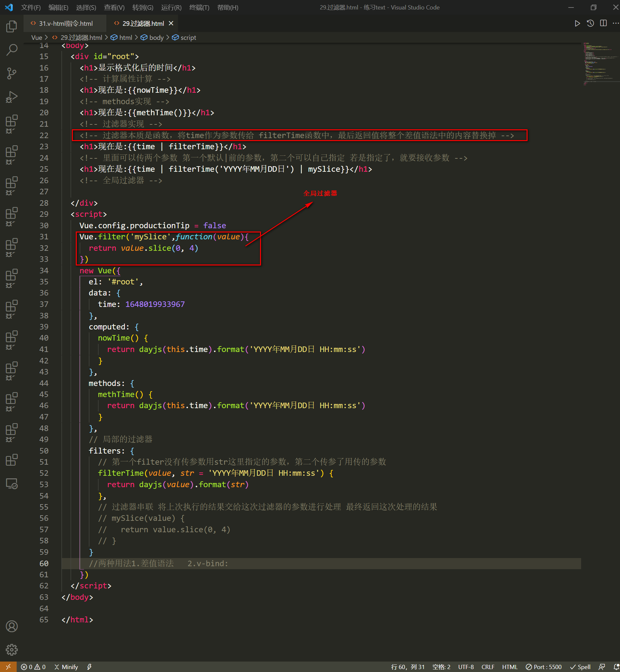Split the editor to the right
Viewport: 620px width, 672px height.
(x=603, y=23)
